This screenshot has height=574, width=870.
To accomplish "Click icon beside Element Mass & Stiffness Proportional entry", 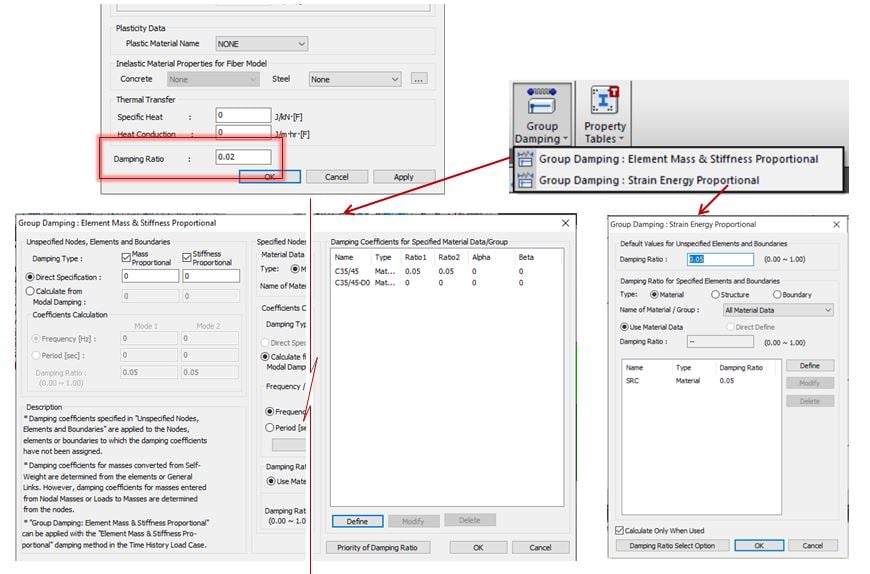I will coord(525,159).
